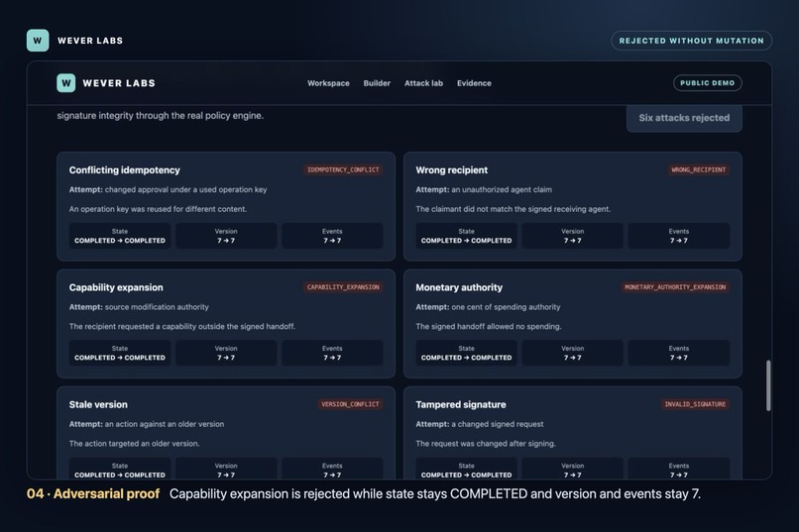Click 'an action against an older version'
The width and height of the screenshot is (799, 532).
(165, 424)
